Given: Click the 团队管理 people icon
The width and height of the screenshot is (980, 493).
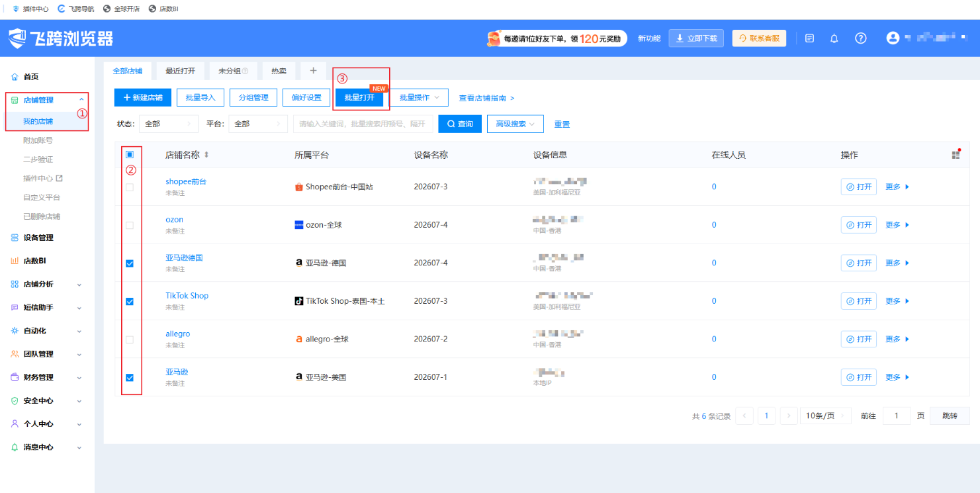Looking at the screenshot, I should pos(15,354).
